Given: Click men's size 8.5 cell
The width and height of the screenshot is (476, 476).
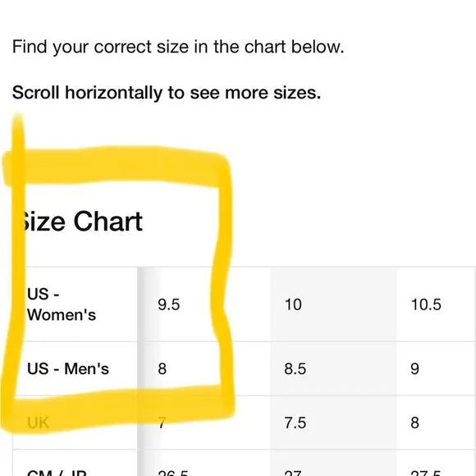Looking at the screenshot, I should tap(295, 368).
